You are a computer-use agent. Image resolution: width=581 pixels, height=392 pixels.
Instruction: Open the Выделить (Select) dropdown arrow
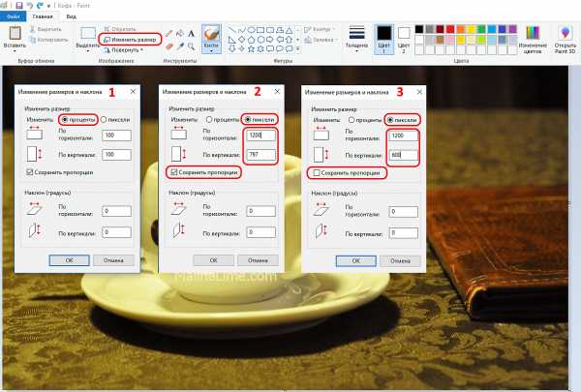88,51
